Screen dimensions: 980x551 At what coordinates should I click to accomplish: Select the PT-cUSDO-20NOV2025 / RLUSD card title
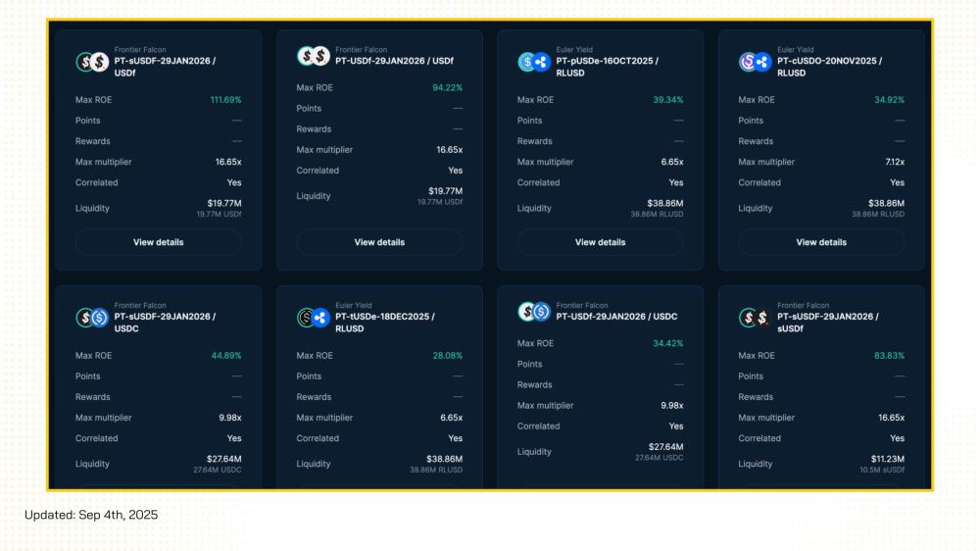click(x=829, y=67)
